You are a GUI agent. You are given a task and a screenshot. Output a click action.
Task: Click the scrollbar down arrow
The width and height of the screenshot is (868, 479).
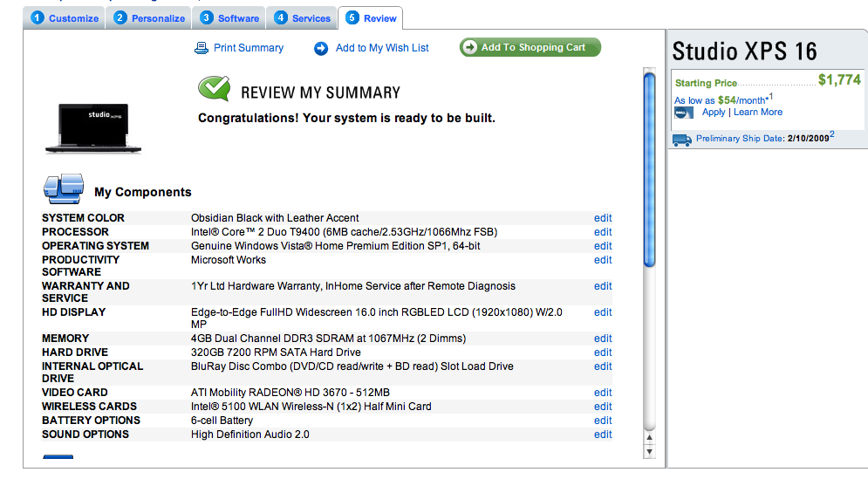649,451
